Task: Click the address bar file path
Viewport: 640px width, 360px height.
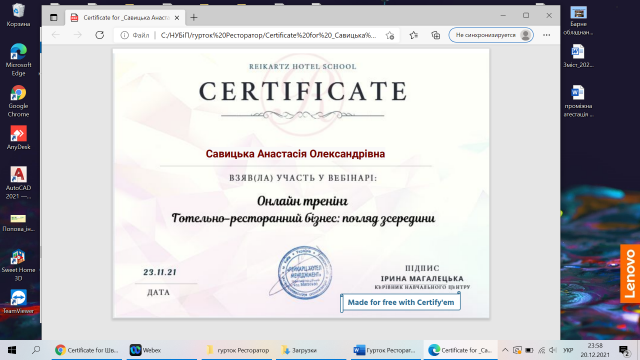Action: coord(268,35)
